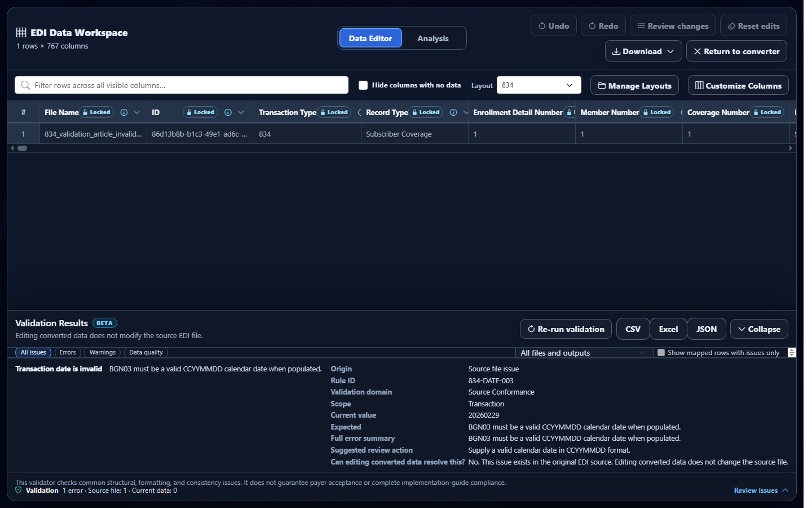
Task: Export validation results as JSON
Action: (x=706, y=329)
